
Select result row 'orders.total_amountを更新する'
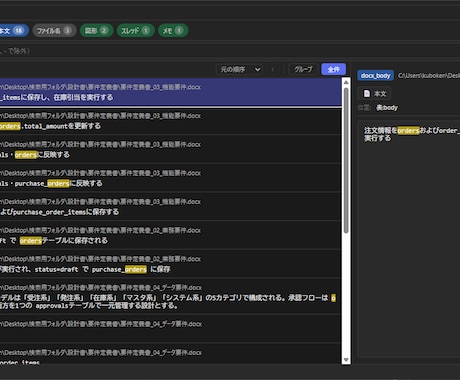[x=171, y=121]
